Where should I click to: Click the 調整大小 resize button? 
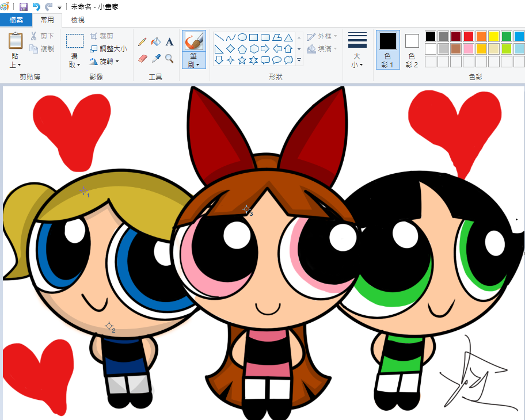(108, 49)
